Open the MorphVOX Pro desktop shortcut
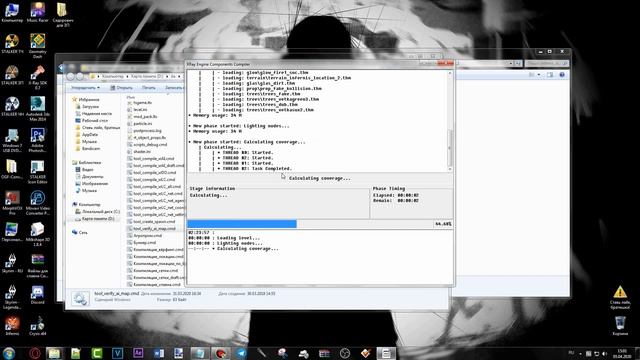The height and width of the screenshot is (360, 640). (12, 203)
